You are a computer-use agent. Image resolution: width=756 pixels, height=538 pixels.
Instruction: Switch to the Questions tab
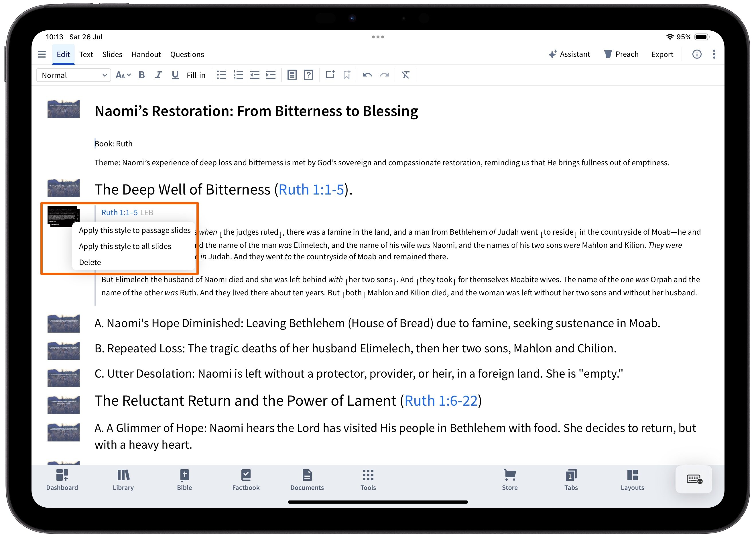pyautogui.click(x=187, y=54)
